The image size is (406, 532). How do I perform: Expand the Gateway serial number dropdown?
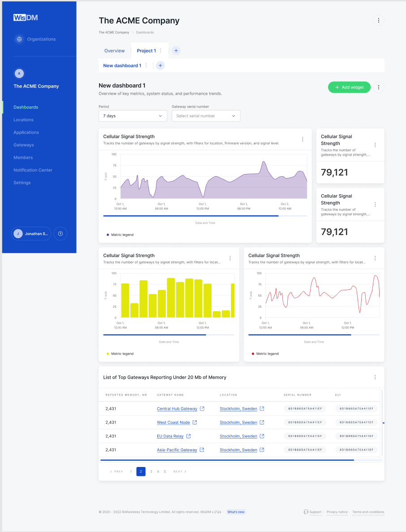click(x=206, y=116)
